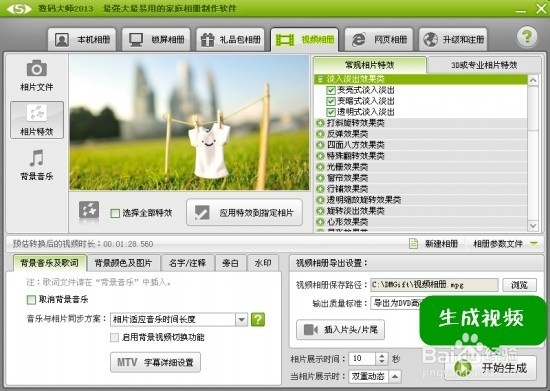This screenshot has height=391, width=550.
Task: Click the 新建相册 document icon
Action: tap(414, 243)
